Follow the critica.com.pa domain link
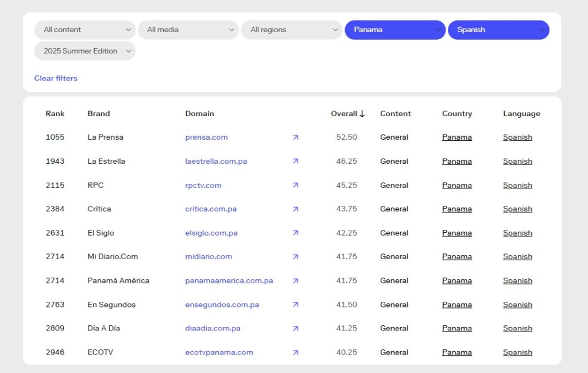 pos(211,209)
